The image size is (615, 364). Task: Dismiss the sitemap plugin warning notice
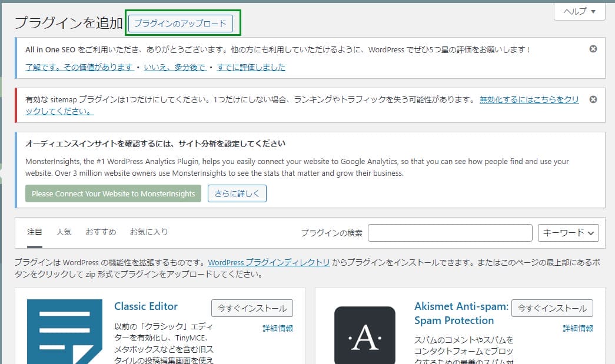(593, 99)
